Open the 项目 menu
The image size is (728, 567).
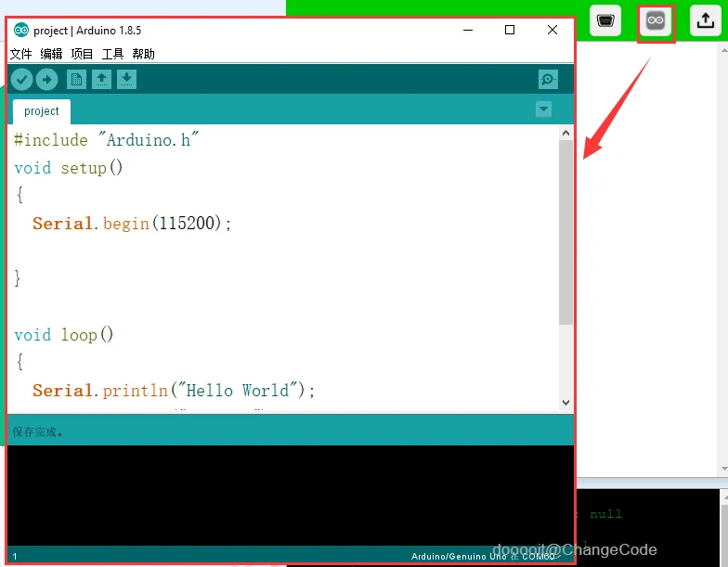point(82,54)
